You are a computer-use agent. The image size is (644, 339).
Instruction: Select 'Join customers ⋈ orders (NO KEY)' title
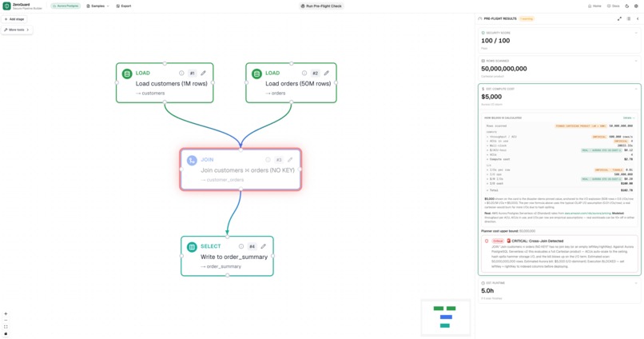[248, 170]
